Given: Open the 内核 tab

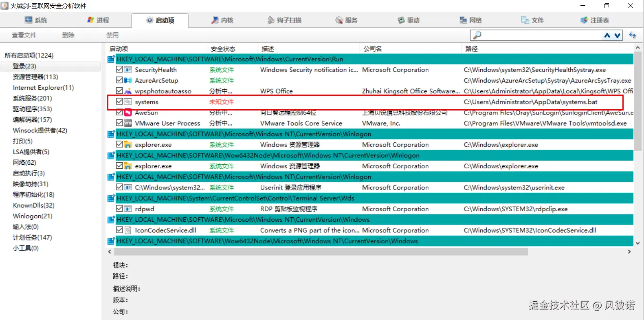Looking at the screenshot, I should click(222, 20).
